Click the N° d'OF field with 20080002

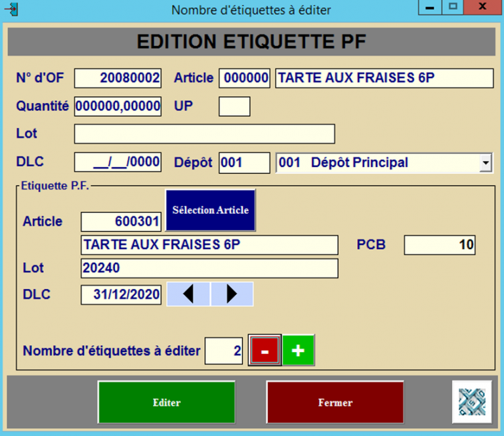(117, 78)
